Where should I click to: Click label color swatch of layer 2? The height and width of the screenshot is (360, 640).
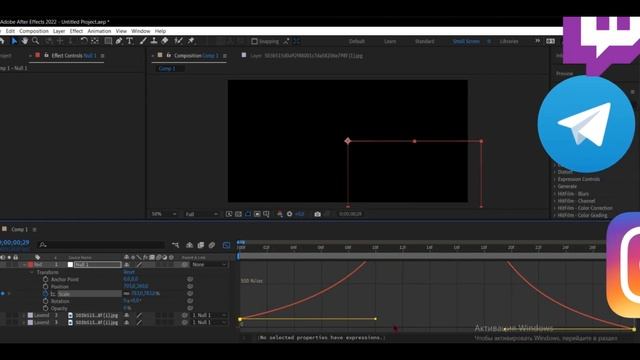tap(30, 315)
